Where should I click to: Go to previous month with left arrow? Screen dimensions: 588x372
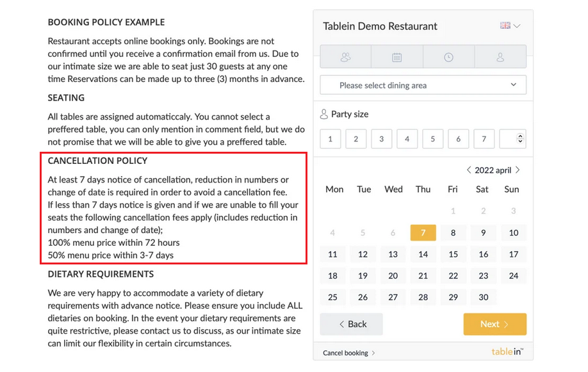point(469,170)
